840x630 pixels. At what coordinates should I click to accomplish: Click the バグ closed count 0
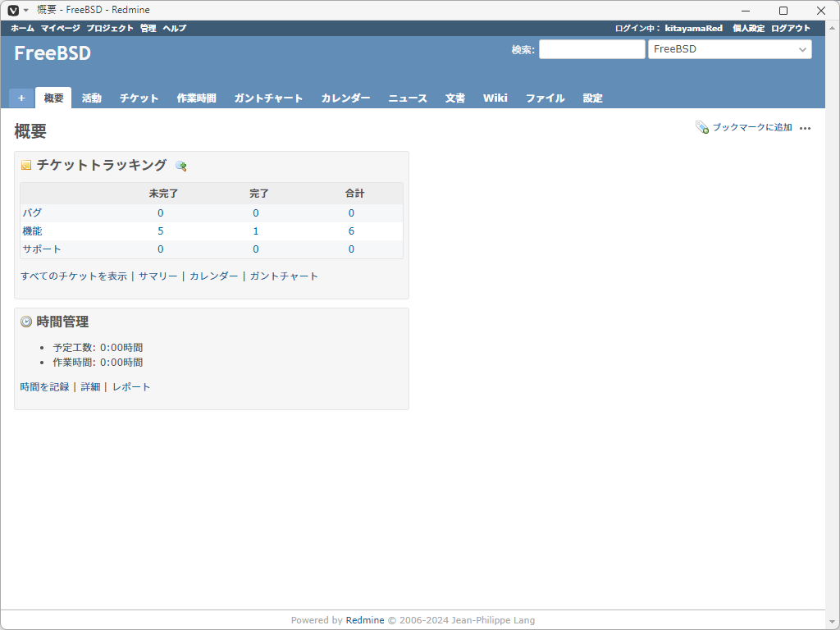[256, 212]
